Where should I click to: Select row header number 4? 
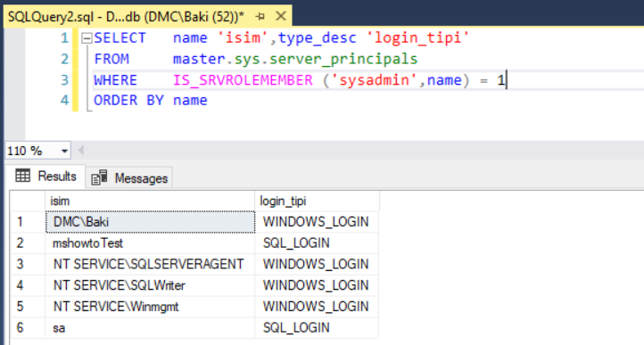28,285
